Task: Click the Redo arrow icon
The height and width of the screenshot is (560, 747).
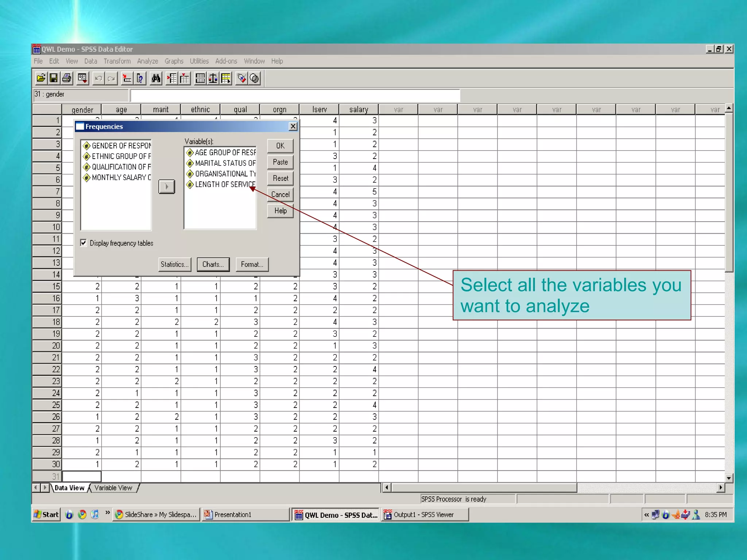Action: click(x=111, y=78)
